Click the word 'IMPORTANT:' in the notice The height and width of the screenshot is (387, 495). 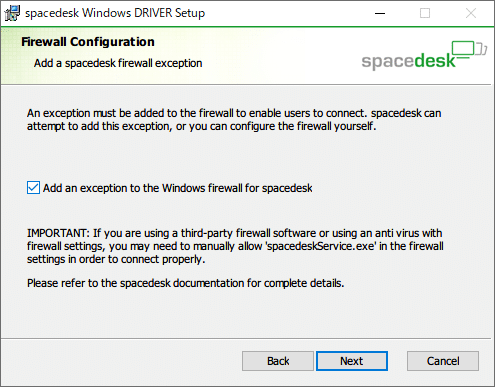(58, 233)
